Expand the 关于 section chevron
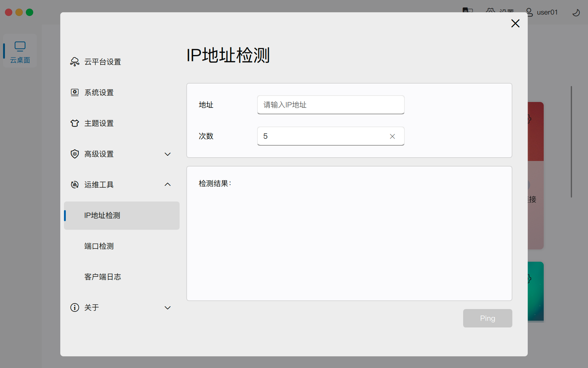 [x=168, y=308]
